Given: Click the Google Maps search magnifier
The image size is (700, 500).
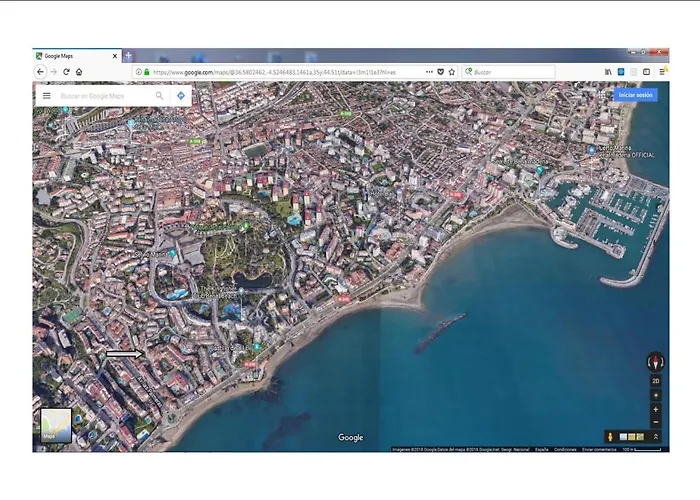Looking at the screenshot, I should 159,96.
